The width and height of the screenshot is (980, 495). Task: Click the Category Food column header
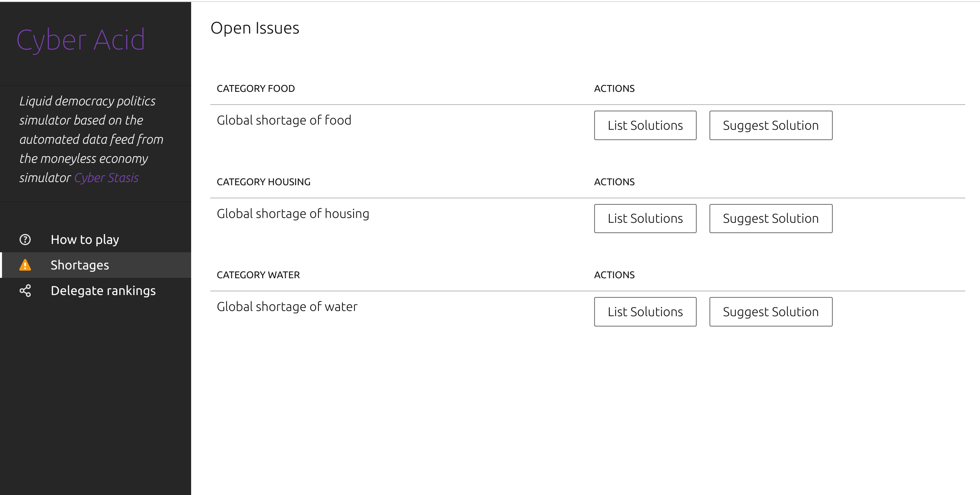(255, 89)
